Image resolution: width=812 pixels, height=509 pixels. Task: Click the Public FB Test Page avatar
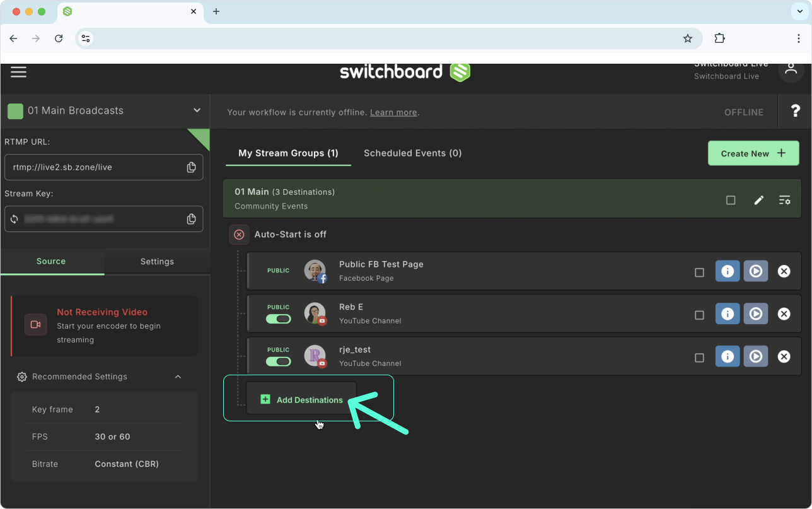[316, 271]
